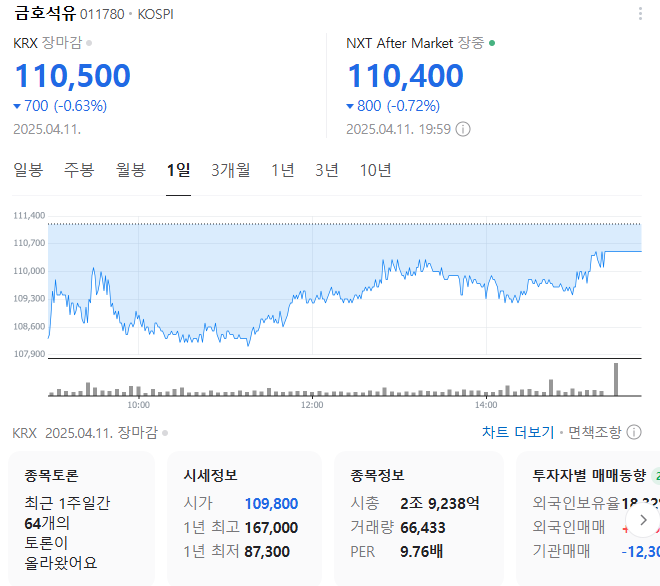Open the 투자자별 매매동향 card heading

pos(589,475)
